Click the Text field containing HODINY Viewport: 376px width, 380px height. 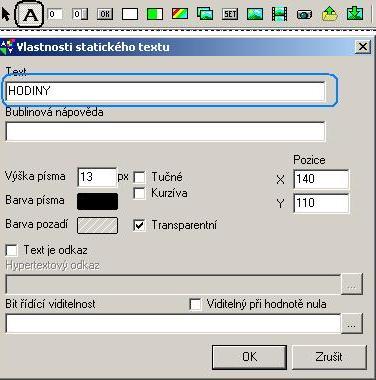click(x=165, y=91)
